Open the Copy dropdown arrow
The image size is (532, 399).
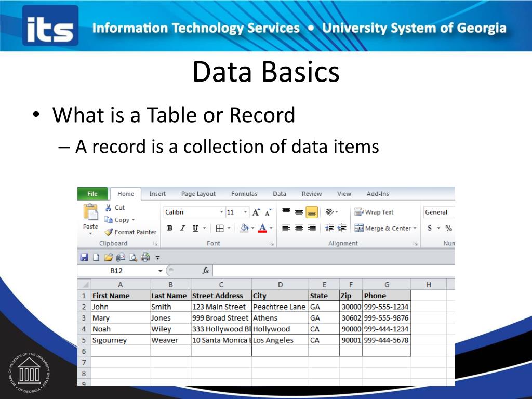[134, 220]
